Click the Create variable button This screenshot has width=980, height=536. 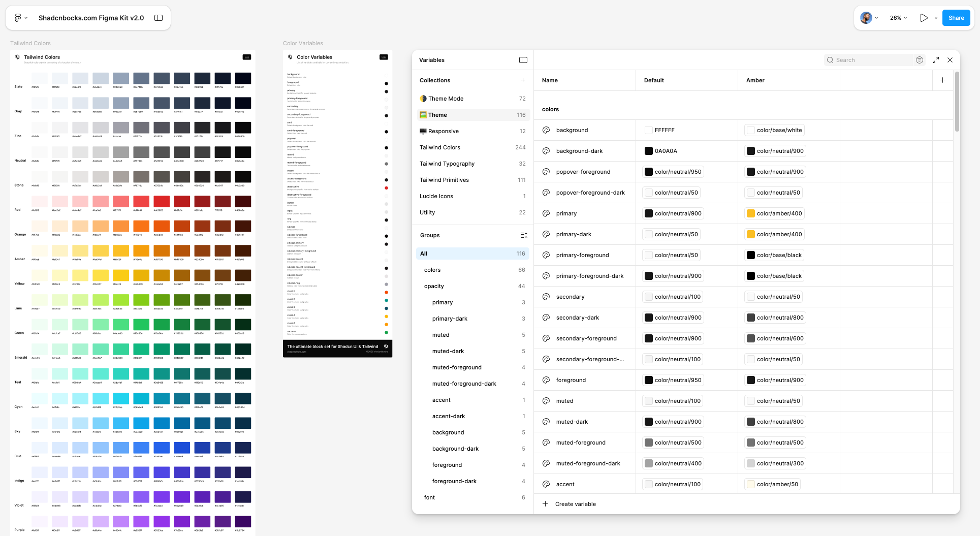click(569, 504)
